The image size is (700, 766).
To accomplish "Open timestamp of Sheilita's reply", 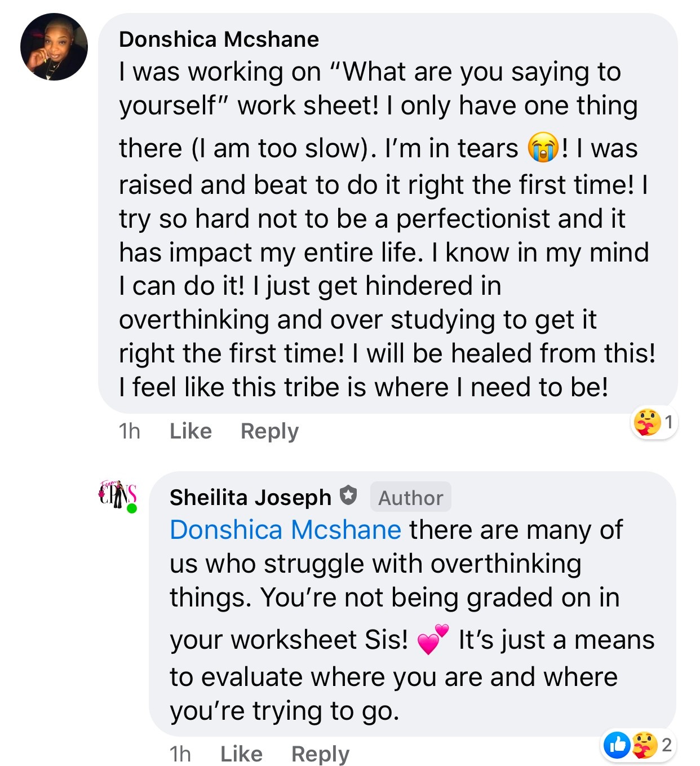I will 180,754.
